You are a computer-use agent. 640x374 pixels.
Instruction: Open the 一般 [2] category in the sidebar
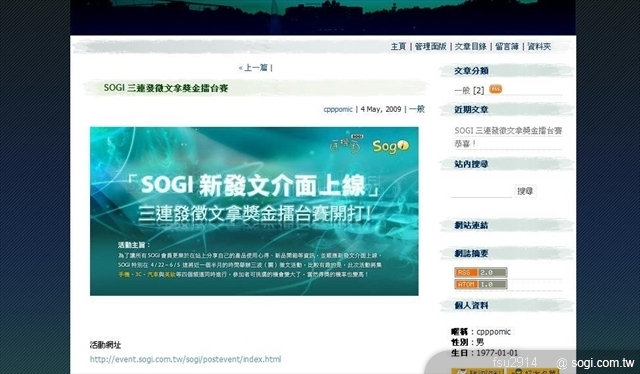[x=469, y=90]
